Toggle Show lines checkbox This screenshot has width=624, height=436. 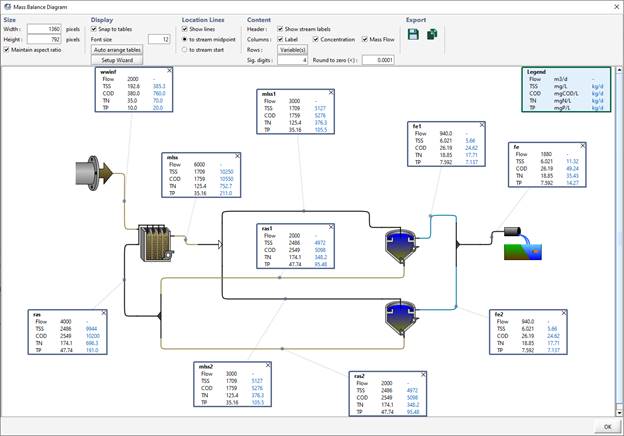tap(185, 29)
